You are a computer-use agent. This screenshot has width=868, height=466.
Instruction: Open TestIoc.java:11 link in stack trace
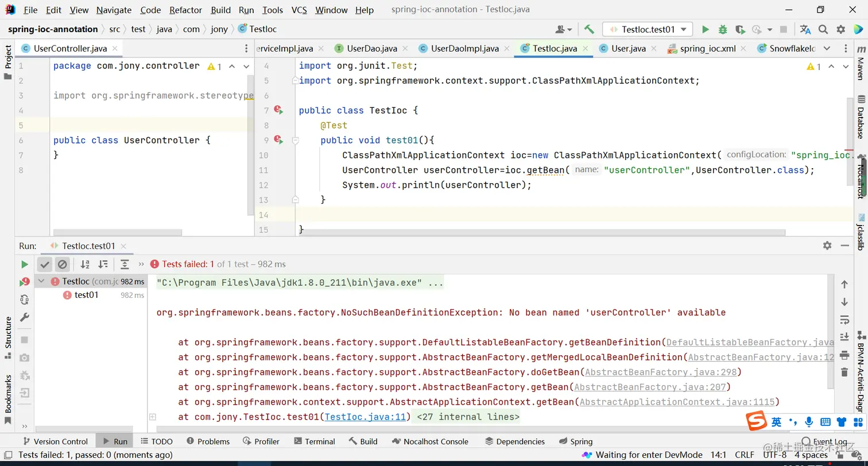[366, 417]
